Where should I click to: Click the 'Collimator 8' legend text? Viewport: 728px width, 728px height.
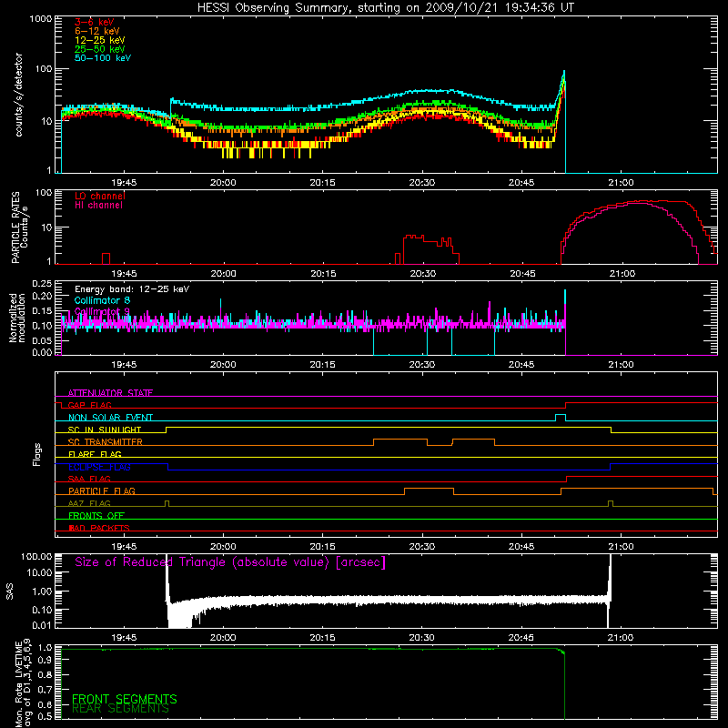pos(102,300)
